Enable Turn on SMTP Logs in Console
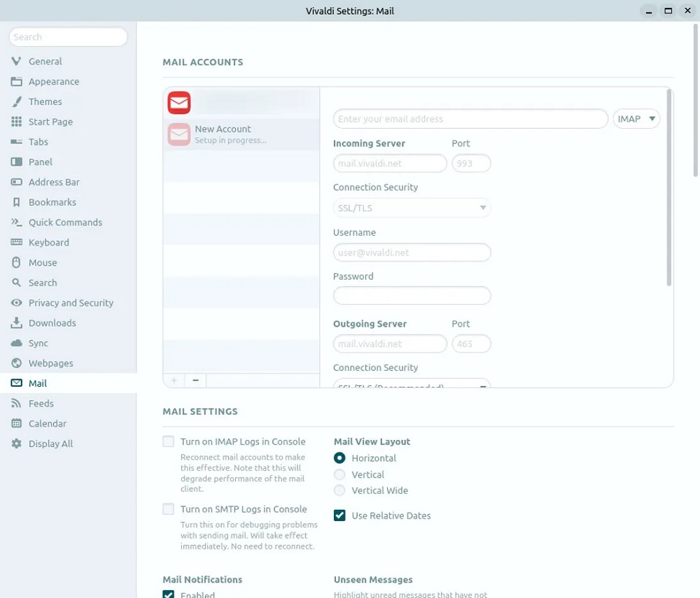This screenshot has height=598, width=700. click(x=169, y=509)
